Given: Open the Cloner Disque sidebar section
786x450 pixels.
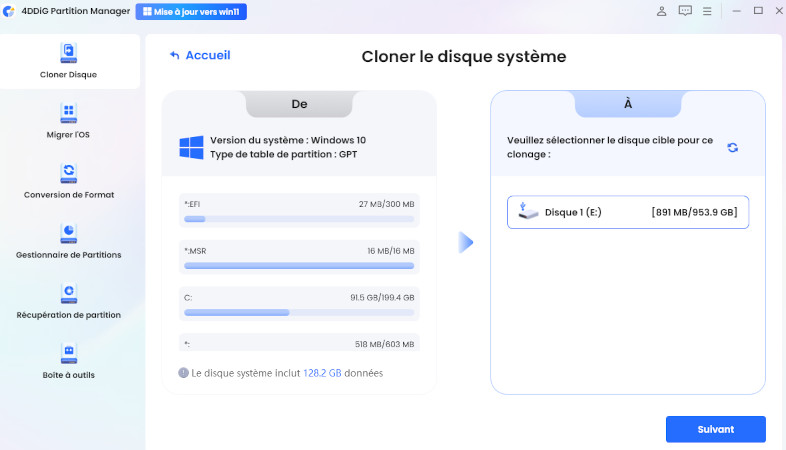Looking at the screenshot, I should click(x=69, y=61).
